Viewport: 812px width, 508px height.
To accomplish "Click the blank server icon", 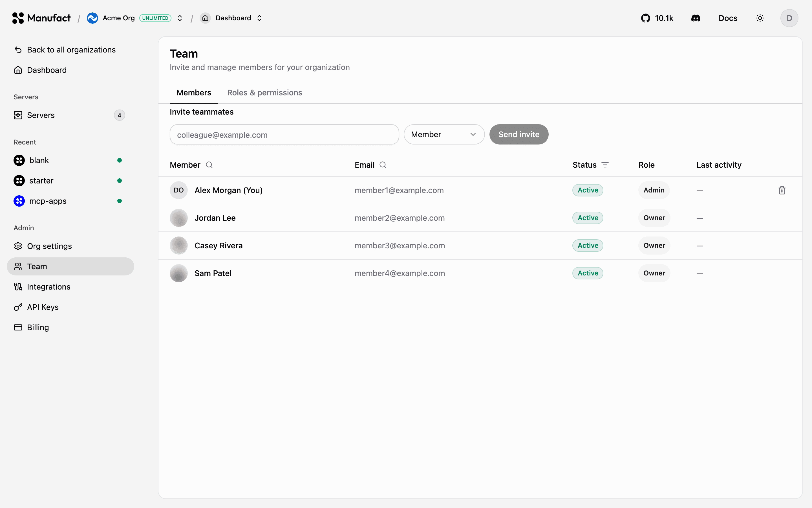I will pyautogui.click(x=19, y=160).
